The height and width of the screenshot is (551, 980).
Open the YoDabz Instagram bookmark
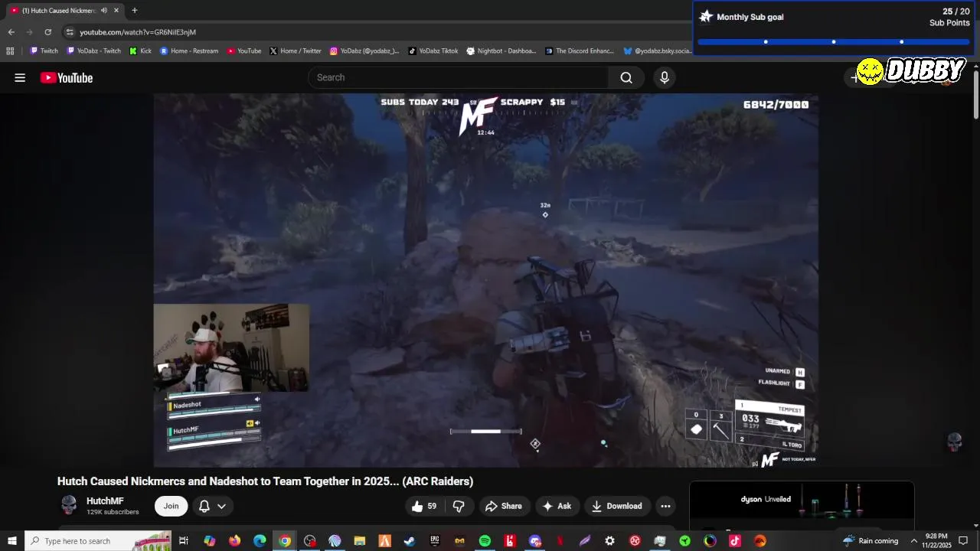364,51
